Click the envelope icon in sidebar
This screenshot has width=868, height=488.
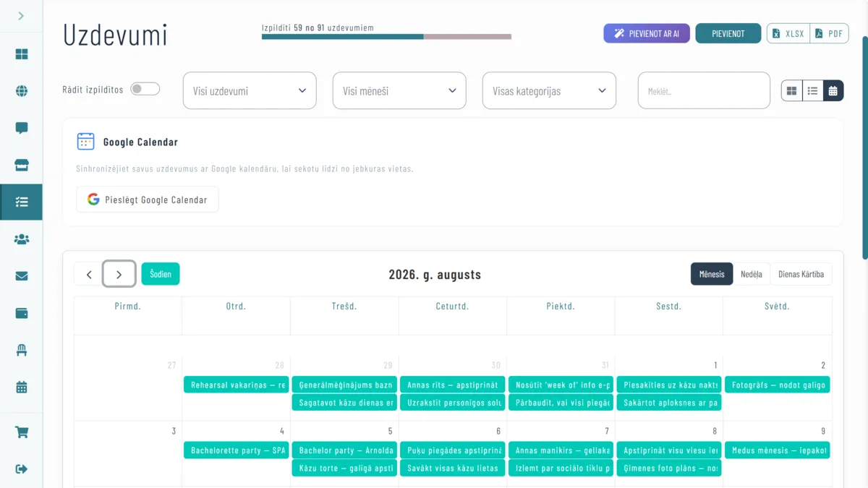(x=22, y=276)
